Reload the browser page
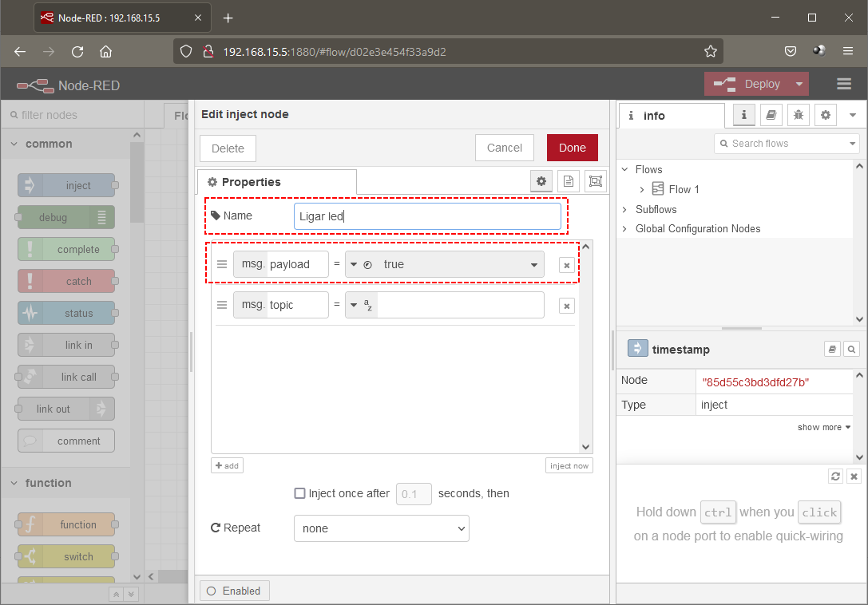The height and width of the screenshot is (605, 868). pyautogui.click(x=77, y=51)
